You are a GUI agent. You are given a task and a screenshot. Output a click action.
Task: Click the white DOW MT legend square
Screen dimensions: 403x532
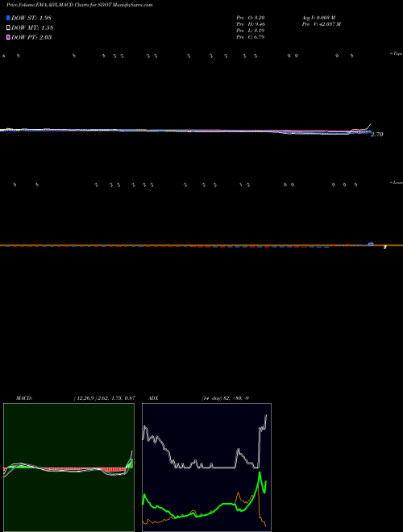pos(8,28)
